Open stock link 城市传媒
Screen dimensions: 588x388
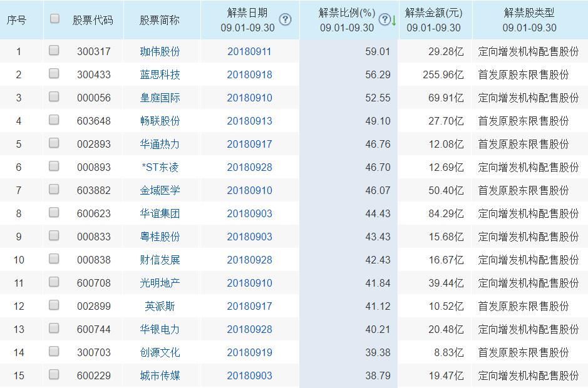click(160, 375)
